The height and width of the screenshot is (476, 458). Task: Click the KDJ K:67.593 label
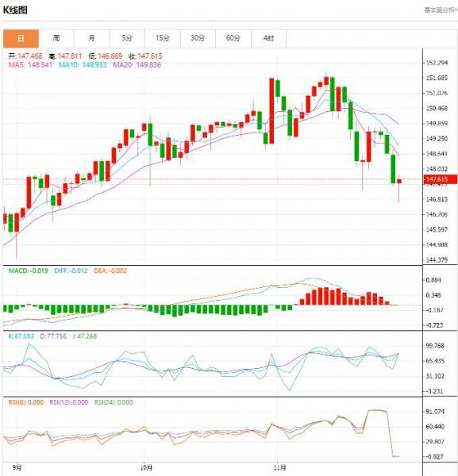pyautogui.click(x=21, y=336)
